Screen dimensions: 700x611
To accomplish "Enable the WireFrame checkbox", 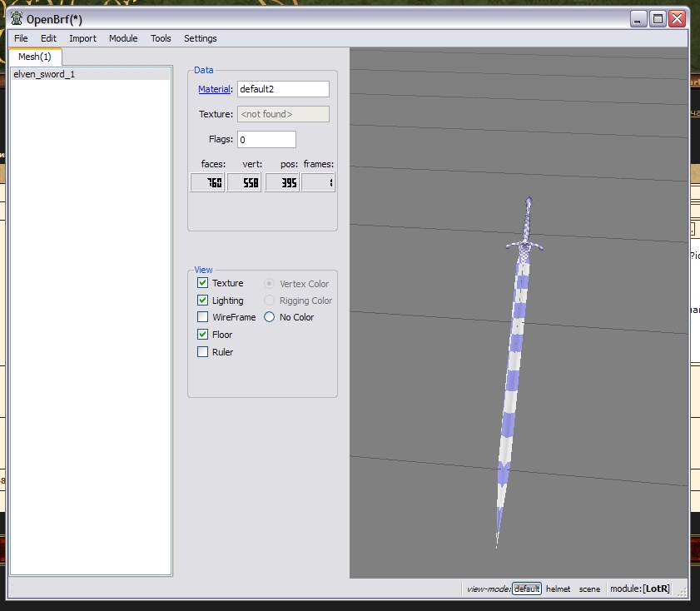I will click(x=203, y=317).
